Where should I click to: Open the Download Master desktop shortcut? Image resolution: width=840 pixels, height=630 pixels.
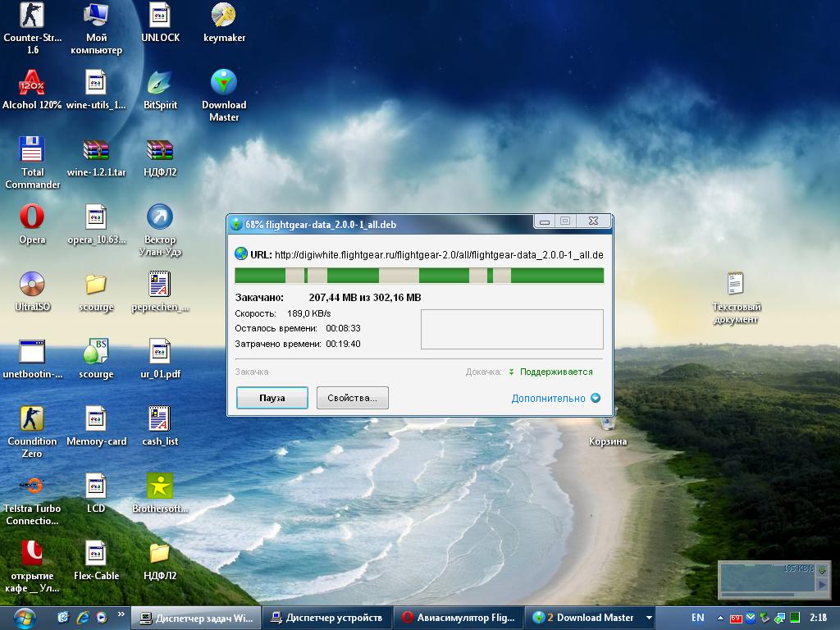[224, 83]
